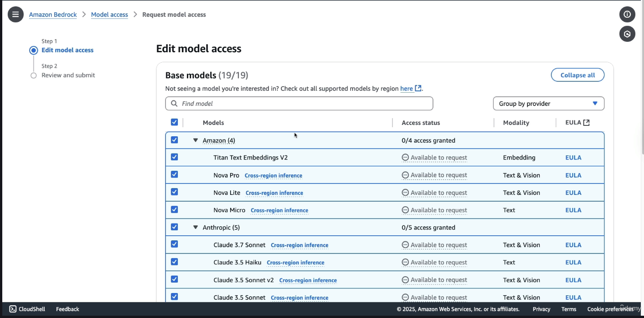Open Nova Micro Cross-region inference link
Viewport: 644px width, 318px height.
click(279, 210)
